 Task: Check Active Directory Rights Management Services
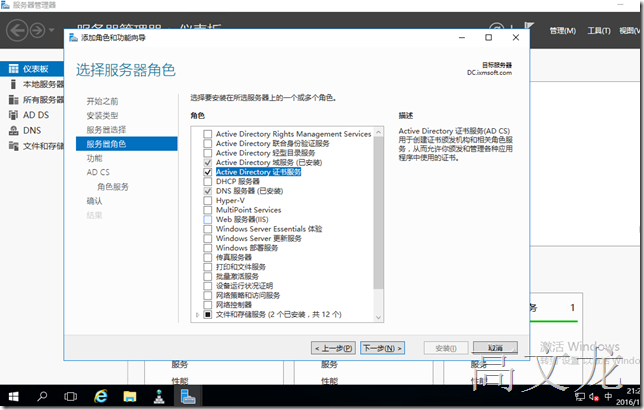208,134
